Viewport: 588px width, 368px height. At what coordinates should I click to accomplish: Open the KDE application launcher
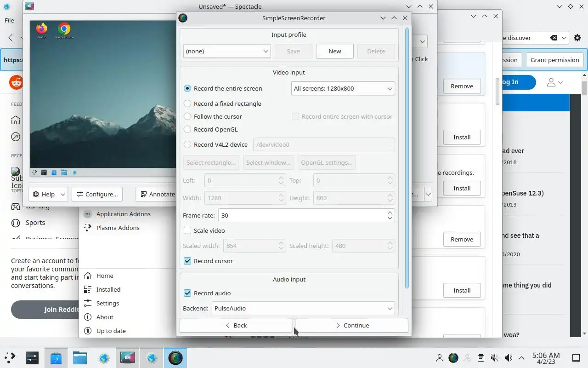pyautogui.click(x=10, y=357)
